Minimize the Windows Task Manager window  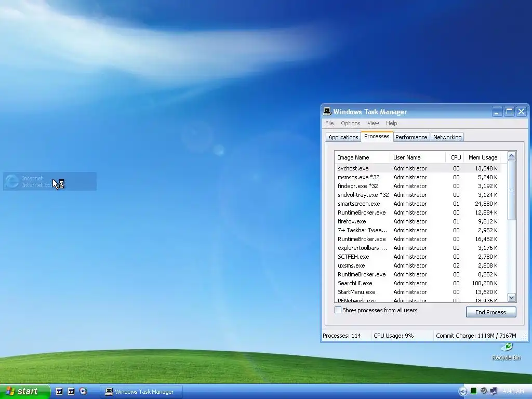(x=497, y=111)
